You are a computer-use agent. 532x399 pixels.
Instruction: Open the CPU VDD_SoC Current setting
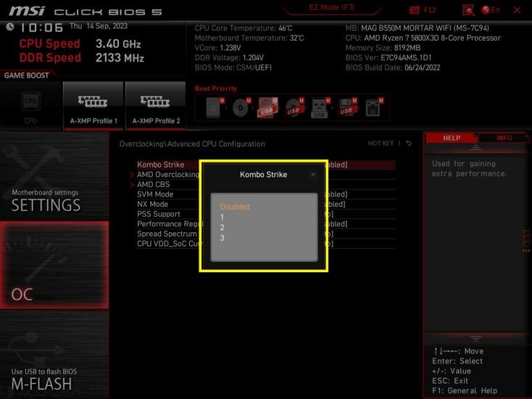point(266,244)
